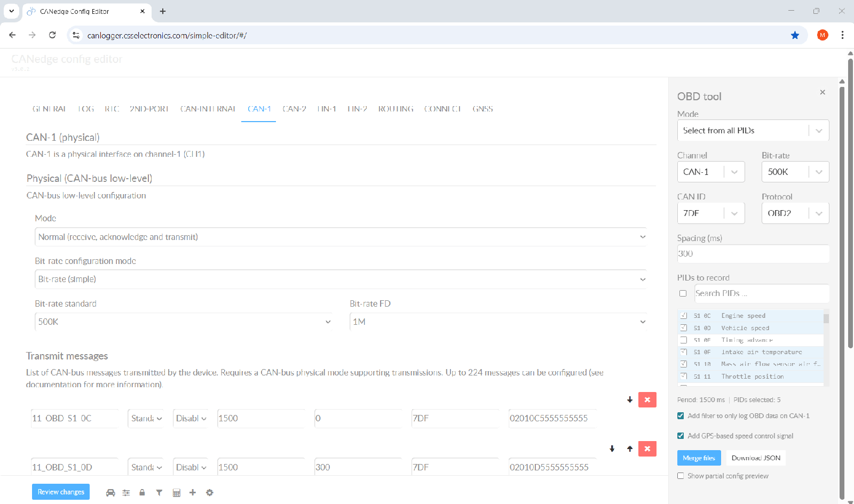The width and height of the screenshot is (854, 504).
Task: Switch to the GENERAL tab
Action: point(49,109)
